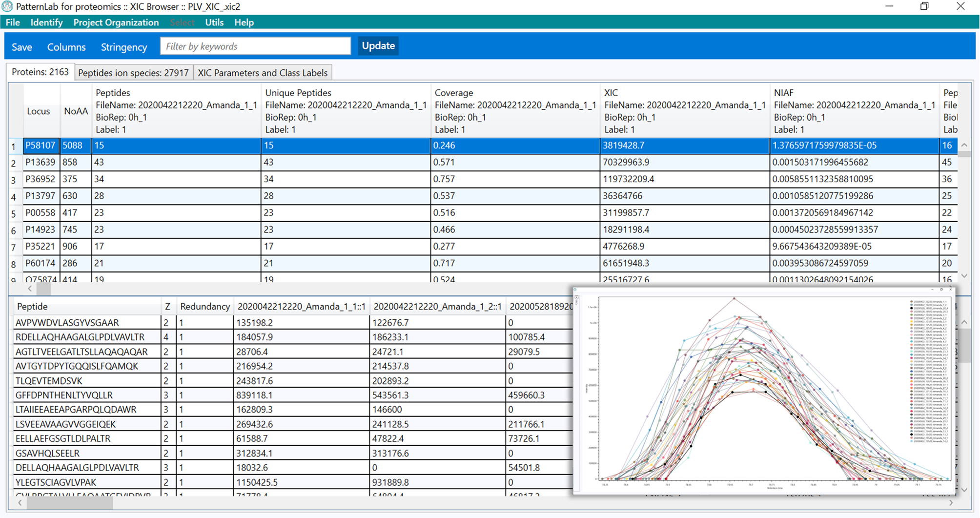Click the Save toolbar button

[x=22, y=47]
